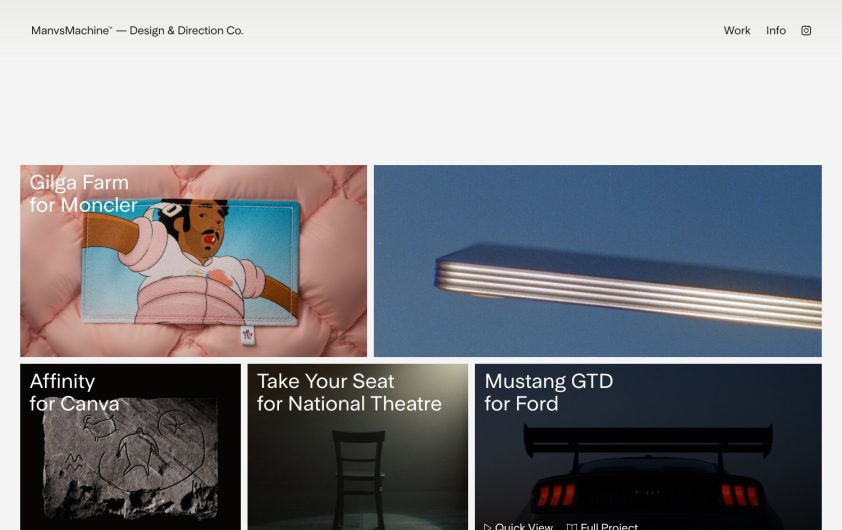Click the ManvsMachine site logo
This screenshot has width=842, height=530.
point(71,31)
